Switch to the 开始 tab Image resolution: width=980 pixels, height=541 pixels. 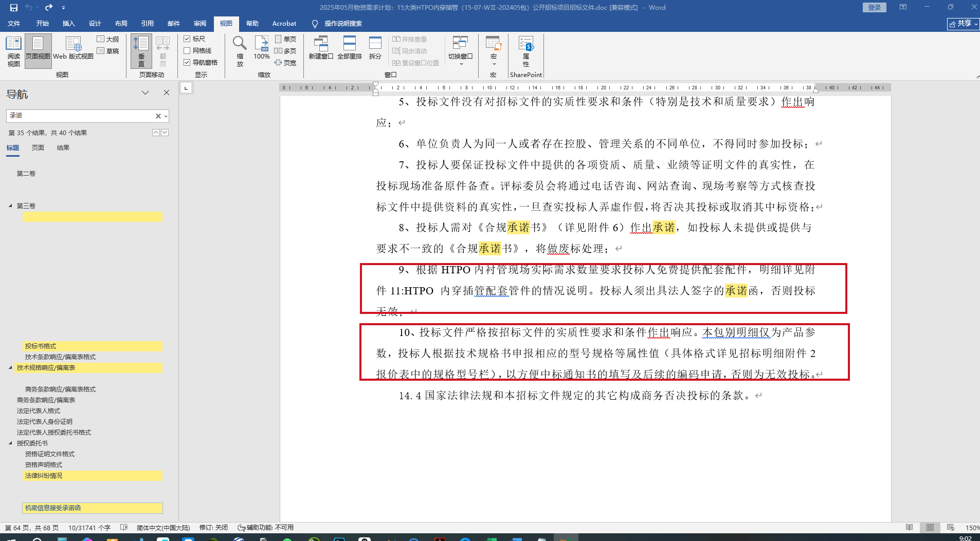tap(42, 24)
